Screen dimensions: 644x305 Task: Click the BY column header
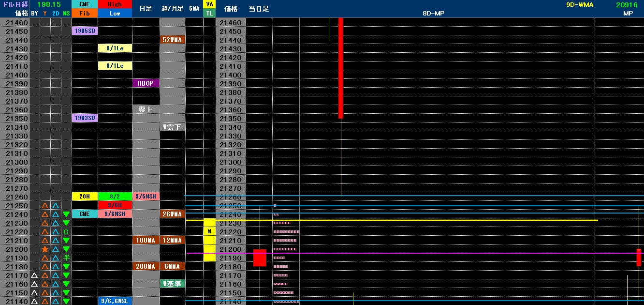(34, 14)
